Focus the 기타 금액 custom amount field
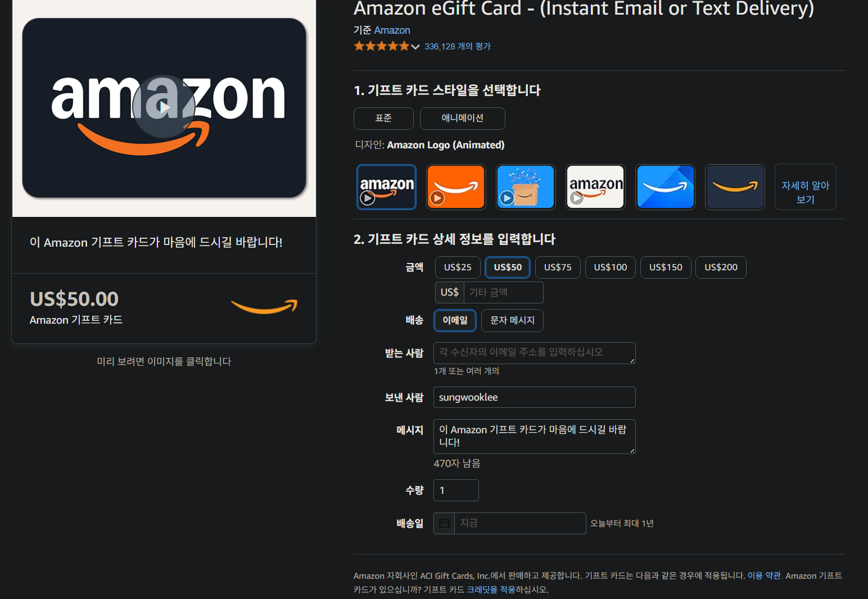Viewport: 868px width, 599px height. pyautogui.click(x=503, y=293)
